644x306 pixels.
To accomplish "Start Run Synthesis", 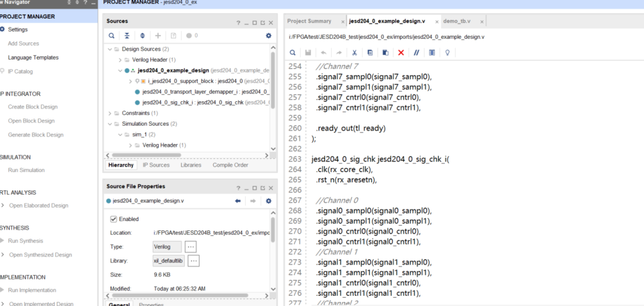I will 26,241.
